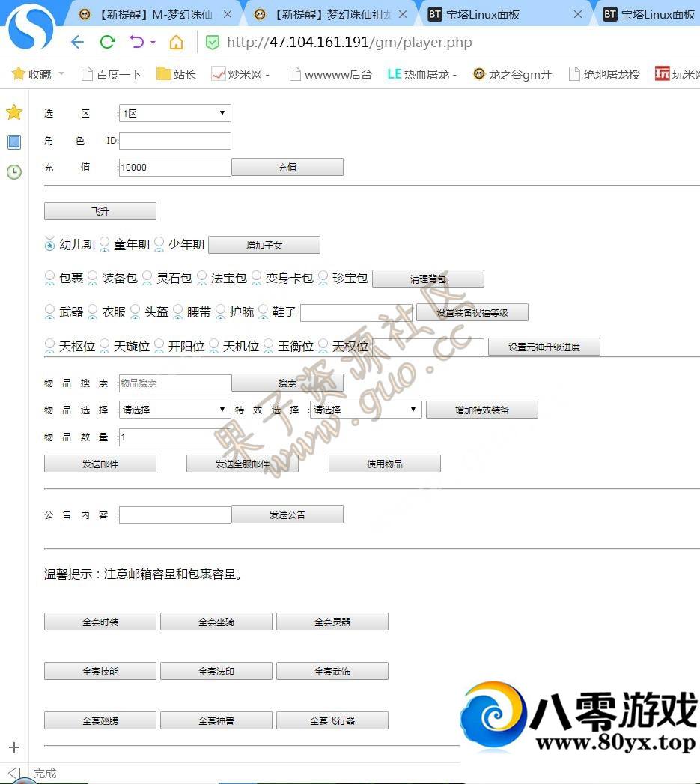The height and width of the screenshot is (784, 700).
Task: Close the 梦幻诛仙祖 tab
Action: (x=403, y=14)
